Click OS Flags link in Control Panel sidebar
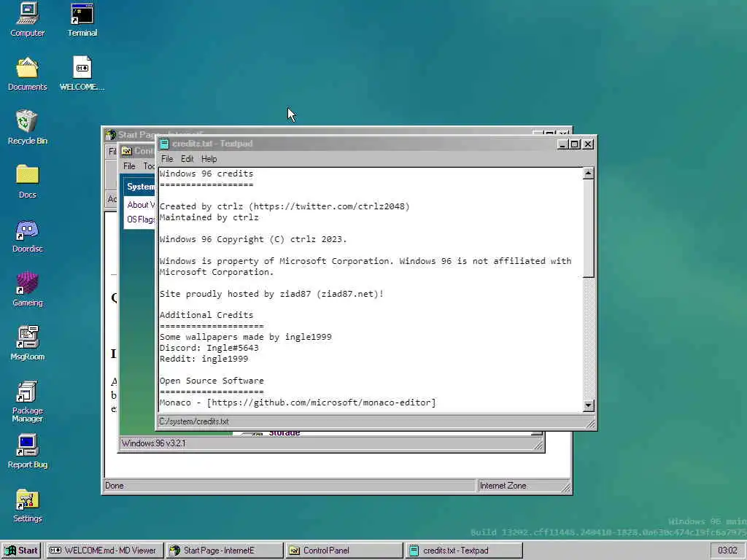This screenshot has width=747, height=560. click(141, 219)
